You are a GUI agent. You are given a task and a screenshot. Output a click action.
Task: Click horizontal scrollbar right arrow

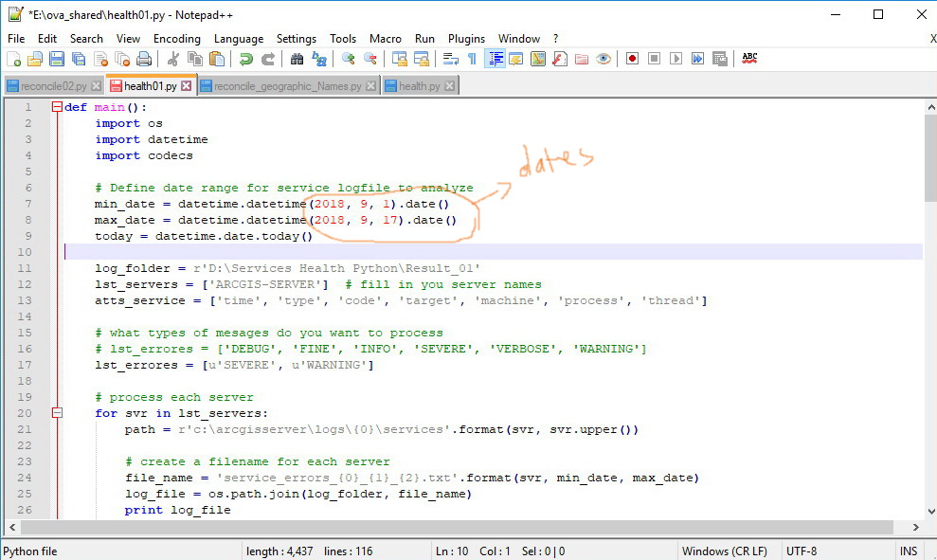coord(915,527)
